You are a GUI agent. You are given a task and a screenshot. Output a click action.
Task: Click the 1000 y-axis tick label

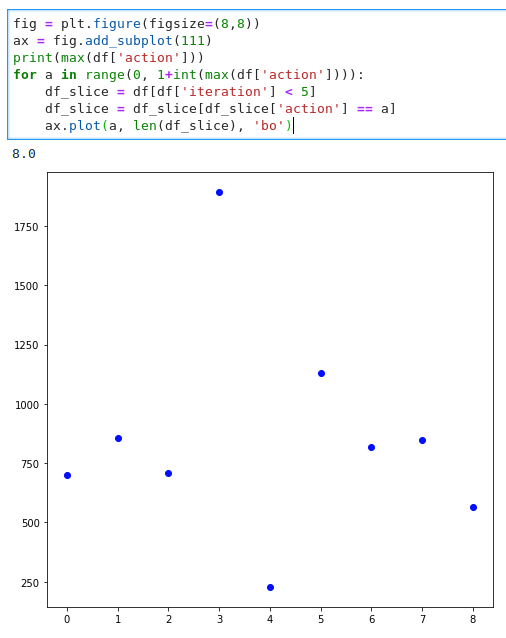[x=27, y=405]
